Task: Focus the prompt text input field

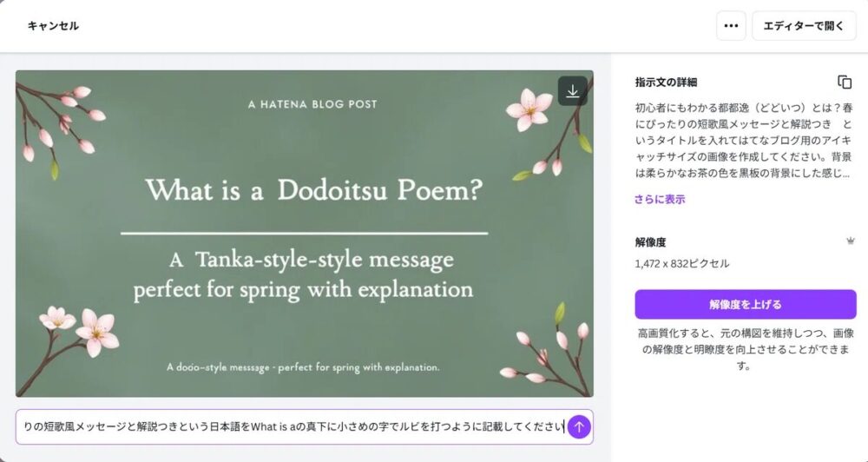Action: tap(293, 426)
